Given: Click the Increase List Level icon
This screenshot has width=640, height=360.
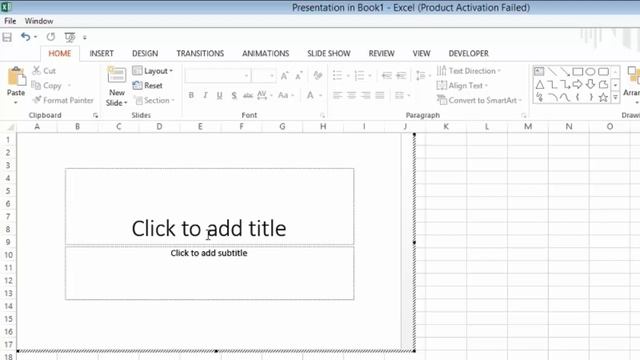Looking at the screenshot, I should (401, 76).
